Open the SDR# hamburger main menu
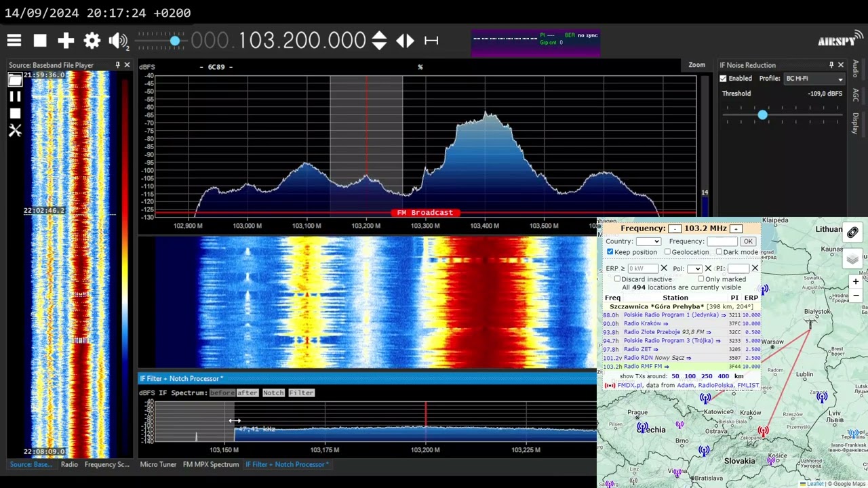 (14, 41)
